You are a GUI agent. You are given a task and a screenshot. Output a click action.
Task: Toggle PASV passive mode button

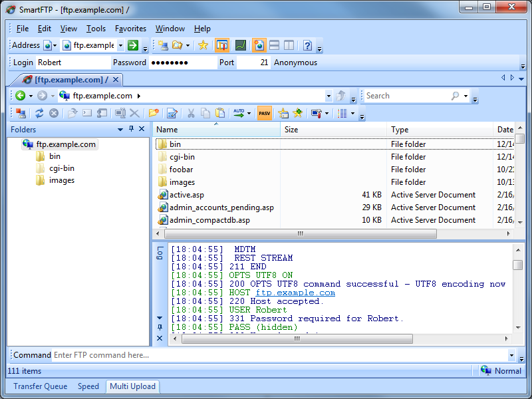pos(265,113)
